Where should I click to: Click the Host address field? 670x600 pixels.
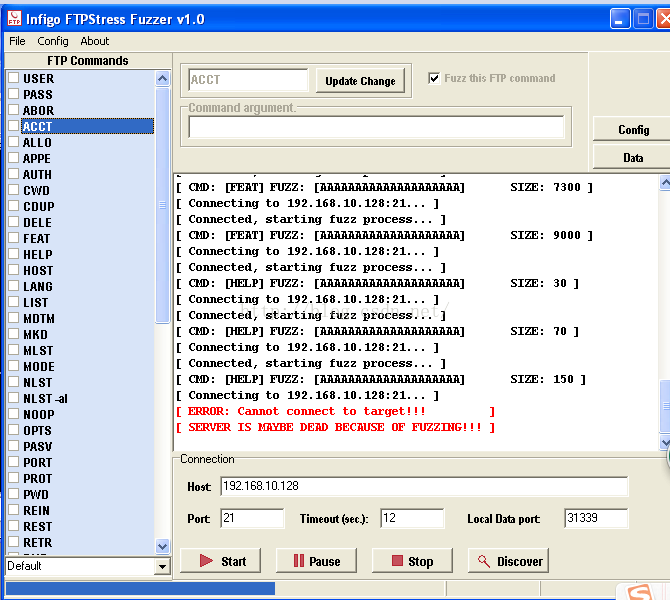click(x=424, y=486)
